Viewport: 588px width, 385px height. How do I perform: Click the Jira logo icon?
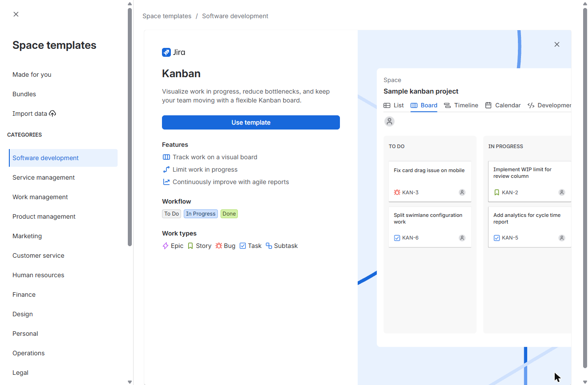[166, 52]
